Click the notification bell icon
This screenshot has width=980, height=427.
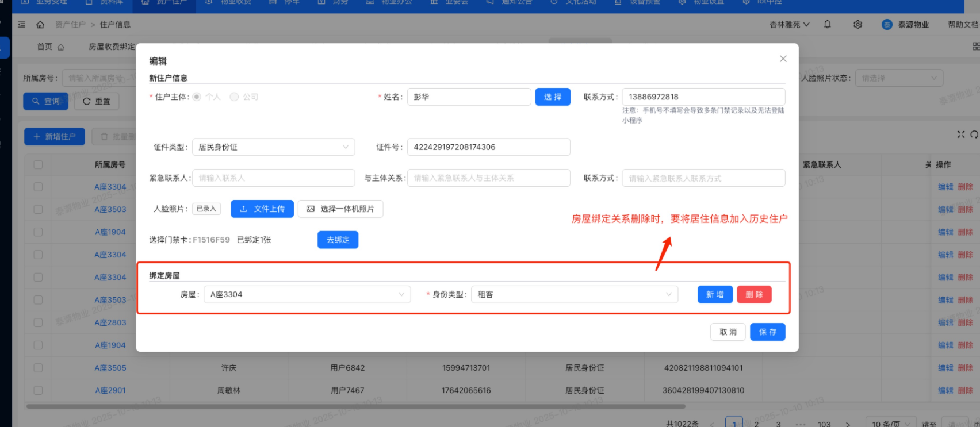[x=828, y=25]
